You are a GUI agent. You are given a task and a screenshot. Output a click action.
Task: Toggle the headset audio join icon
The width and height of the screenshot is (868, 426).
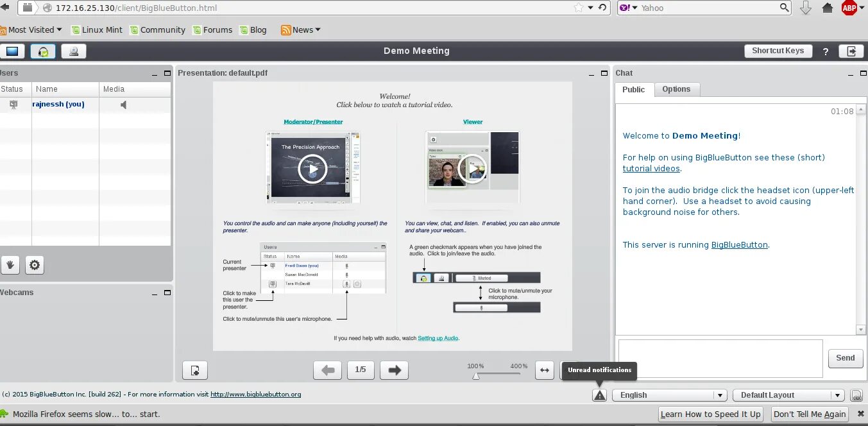click(x=43, y=51)
